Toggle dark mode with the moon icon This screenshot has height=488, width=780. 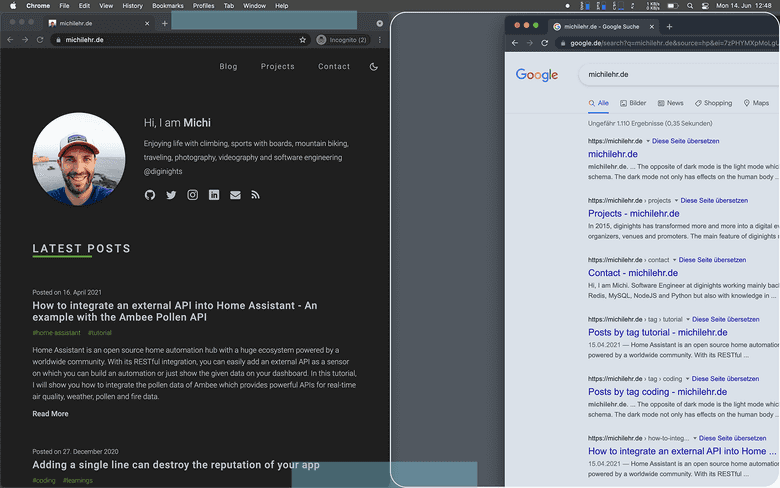(374, 67)
